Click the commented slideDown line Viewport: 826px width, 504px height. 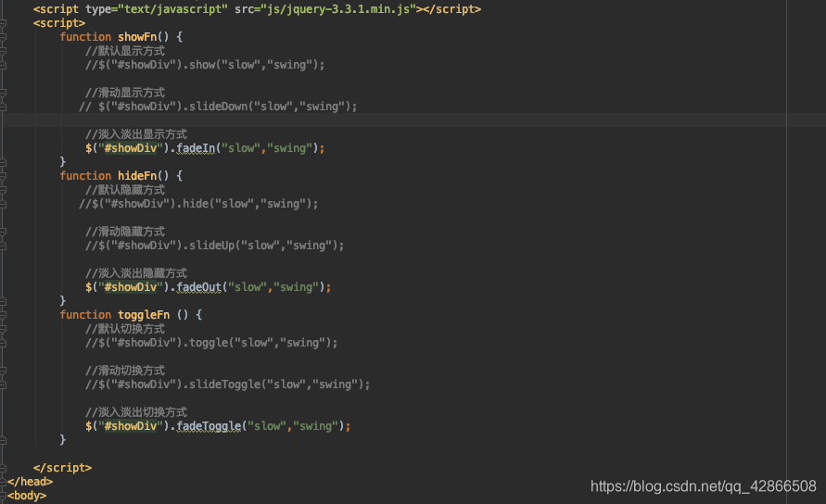pyautogui.click(x=218, y=107)
